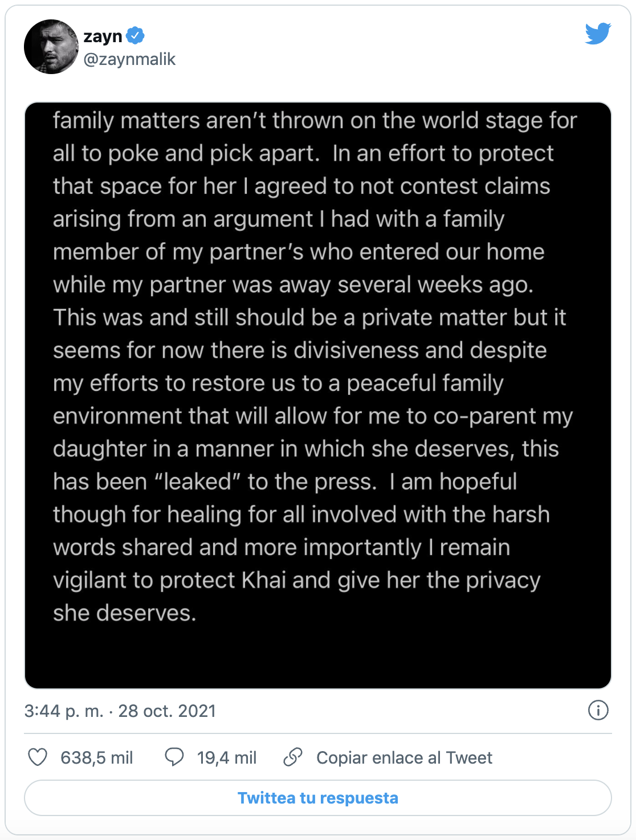Click the 28 oct. 2021 date
The width and height of the screenshot is (636, 840).
tap(167, 711)
